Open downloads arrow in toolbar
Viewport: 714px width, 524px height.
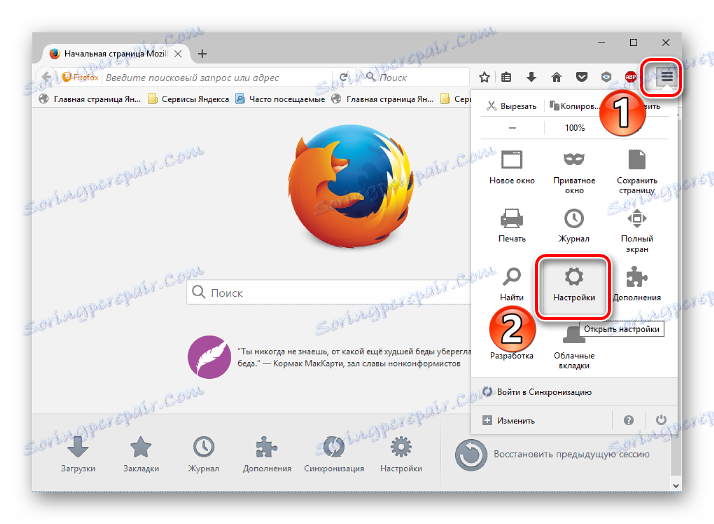point(531,77)
